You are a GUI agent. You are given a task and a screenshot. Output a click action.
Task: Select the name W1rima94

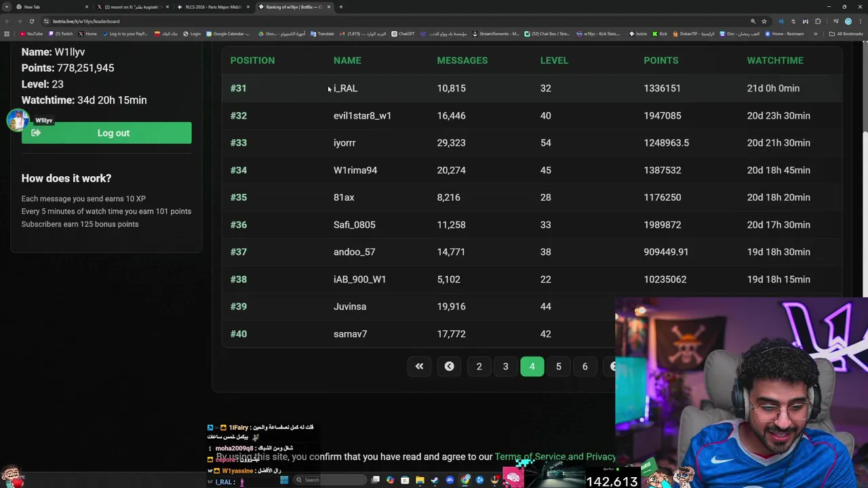click(355, 170)
